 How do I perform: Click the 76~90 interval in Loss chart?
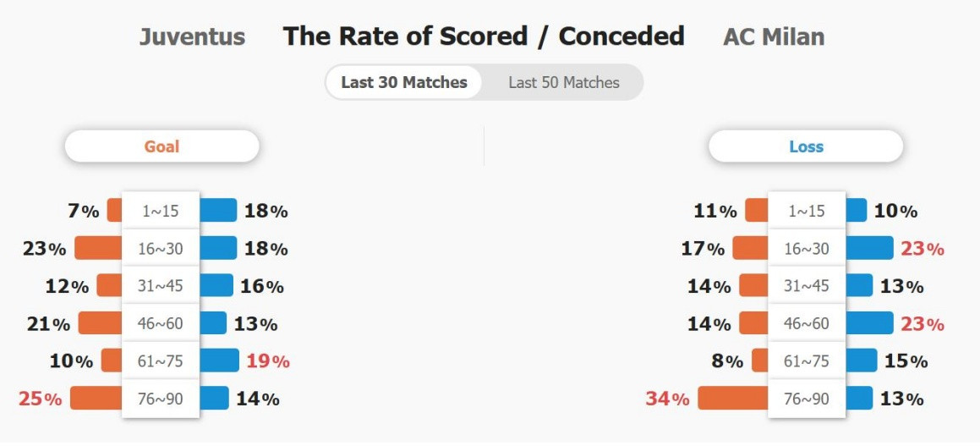[x=807, y=399]
